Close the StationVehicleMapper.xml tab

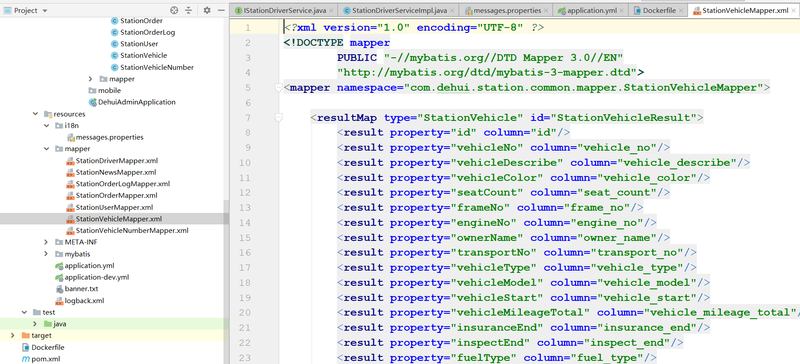click(x=794, y=10)
